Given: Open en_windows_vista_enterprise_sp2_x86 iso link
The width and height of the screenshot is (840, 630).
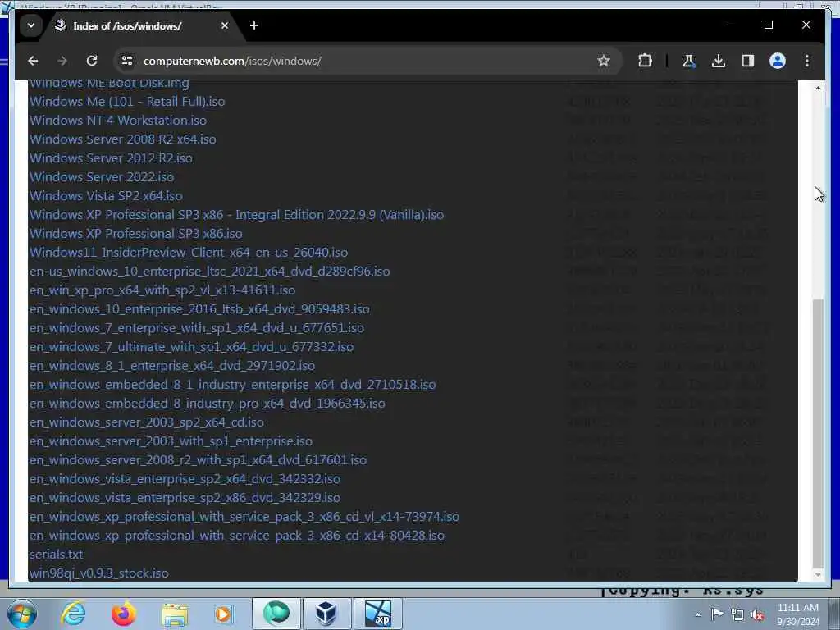Looking at the screenshot, I should coord(185,498).
